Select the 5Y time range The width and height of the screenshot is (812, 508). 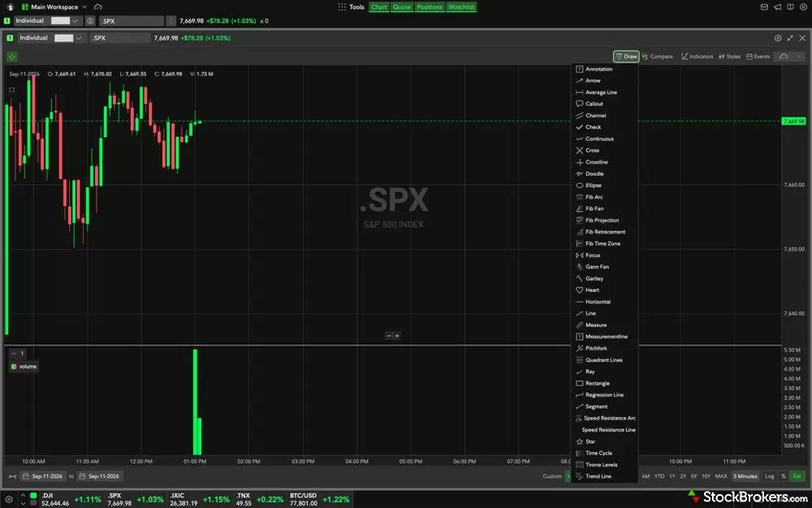[x=693, y=476]
